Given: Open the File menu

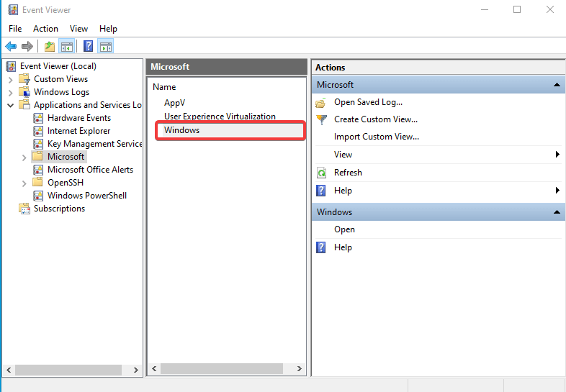Looking at the screenshot, I should pyautogui.click(x=15, y=29).
